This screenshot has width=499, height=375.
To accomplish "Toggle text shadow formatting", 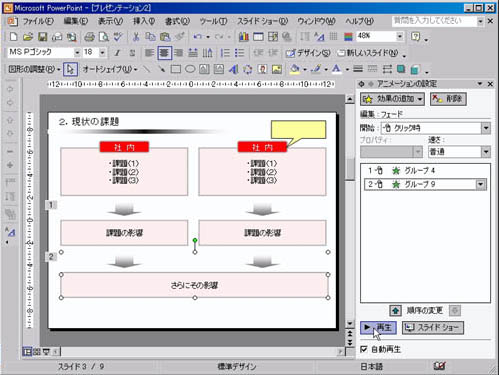I will pos(132,53).
